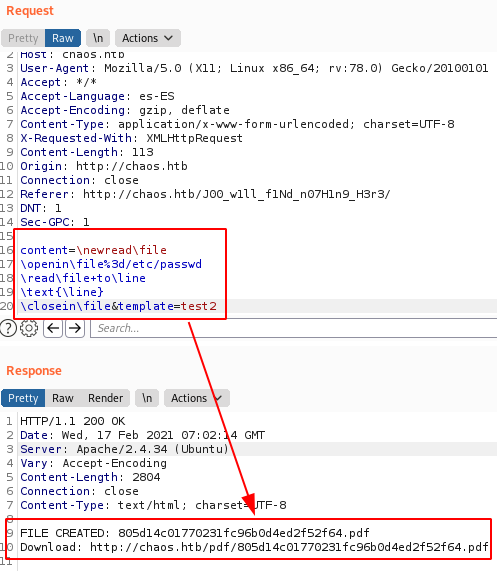This screenshot has height=571, width=497.
Task: Click the \openin\file%3d/etc/passwd line
Action: 111,264
